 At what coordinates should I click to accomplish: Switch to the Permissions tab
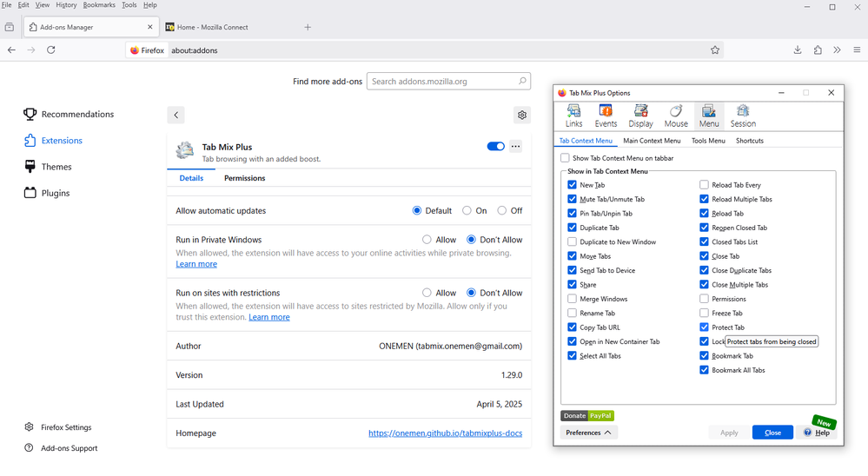click(x=244, y=178)
